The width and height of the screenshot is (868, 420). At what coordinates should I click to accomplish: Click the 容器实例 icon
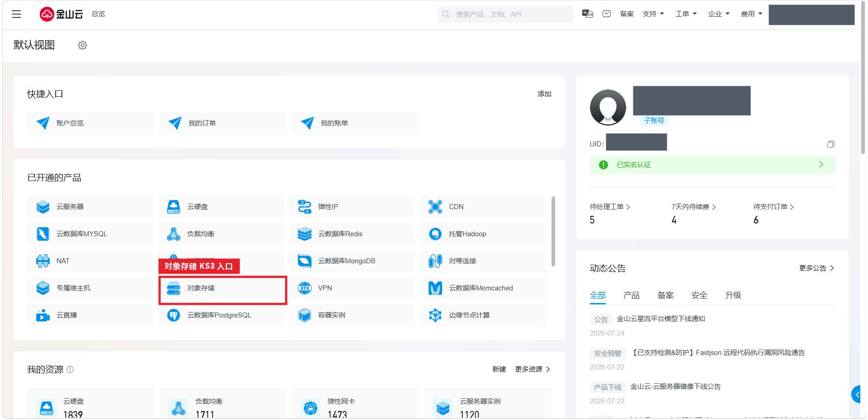click(305, 315)
